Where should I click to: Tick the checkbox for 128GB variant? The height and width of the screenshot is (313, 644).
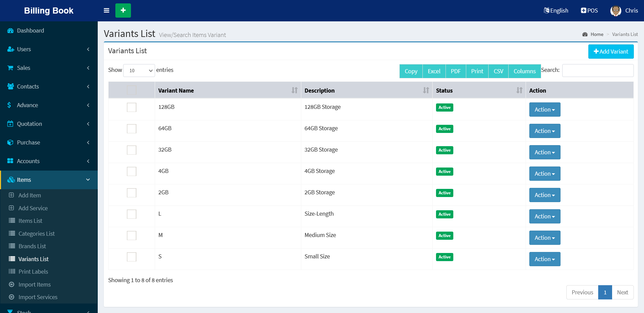click(132, 107)
